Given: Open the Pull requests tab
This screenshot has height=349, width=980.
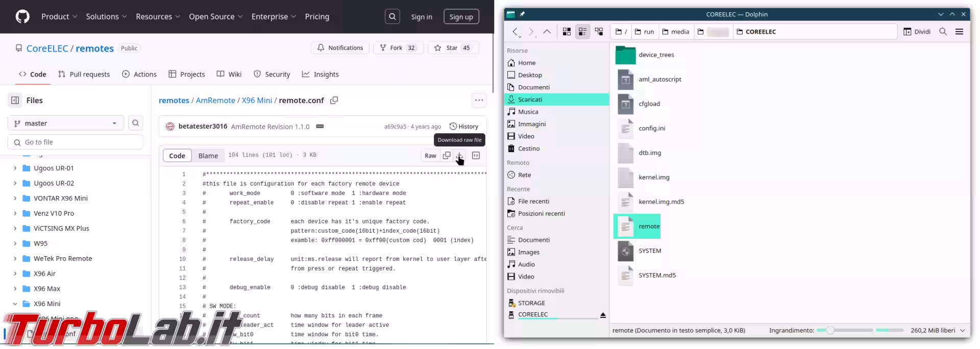Looking at the screenshot, I should click(84, 74).
